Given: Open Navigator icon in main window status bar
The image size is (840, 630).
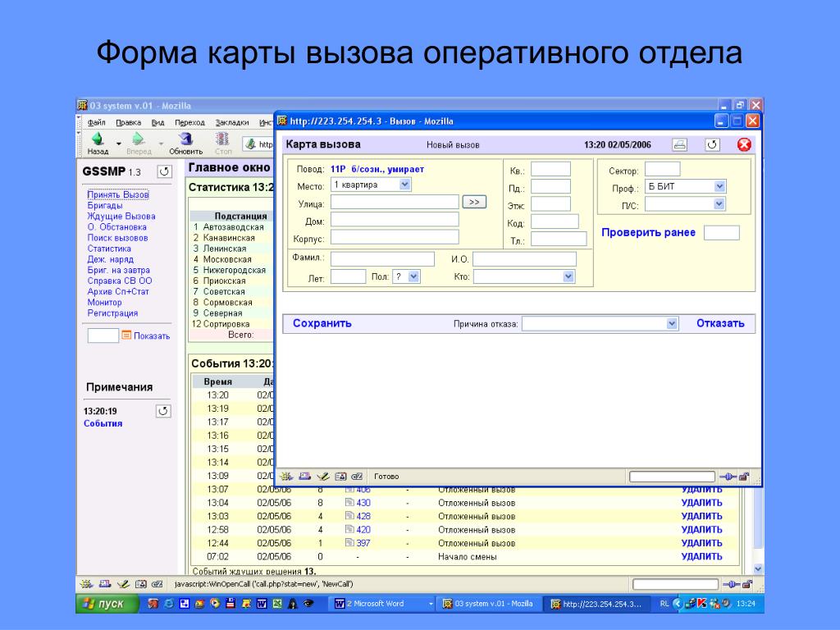Looking at the screenshot, I should (86, 584).
